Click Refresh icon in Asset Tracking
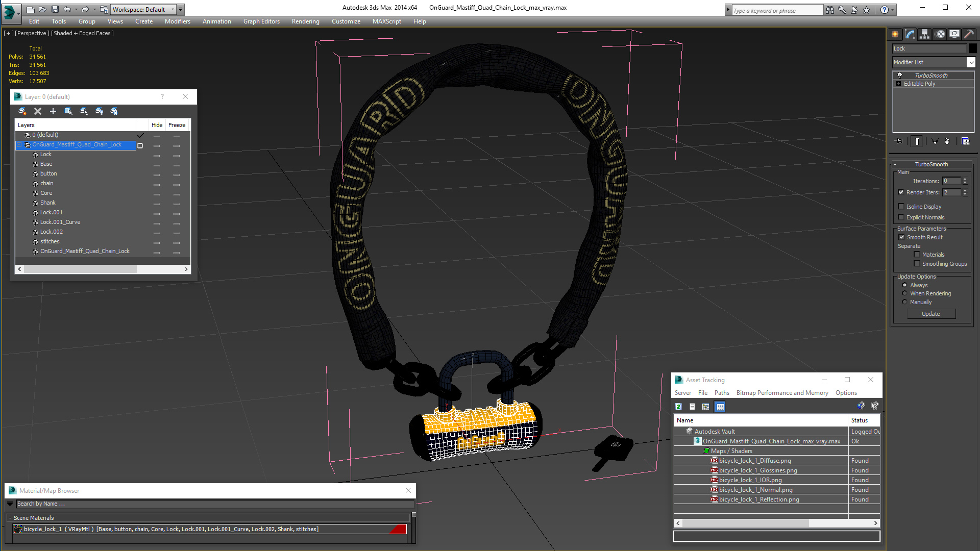The image size is (980, 551). (678, 407)
